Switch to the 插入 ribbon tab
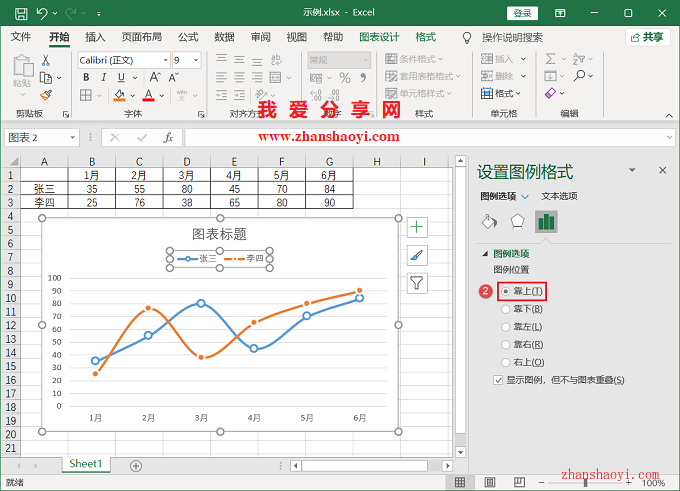The image size is (680, 491). click(x=95, y=37)
